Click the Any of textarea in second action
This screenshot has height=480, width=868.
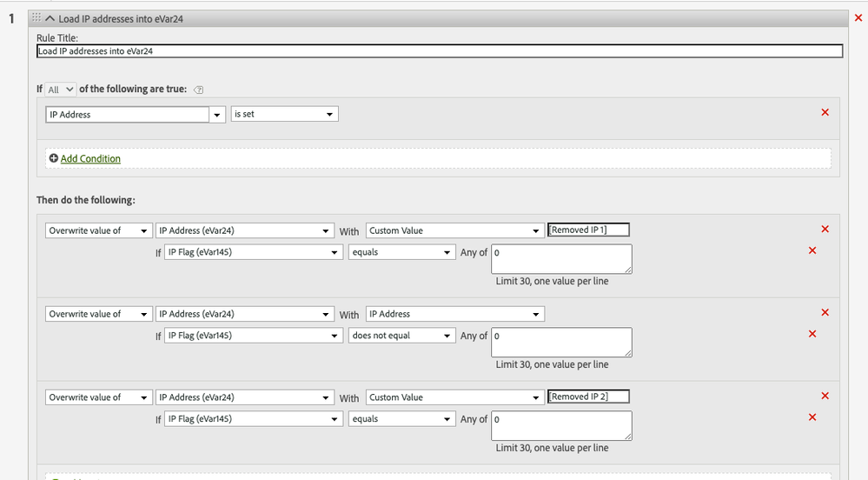pos(561,342)
